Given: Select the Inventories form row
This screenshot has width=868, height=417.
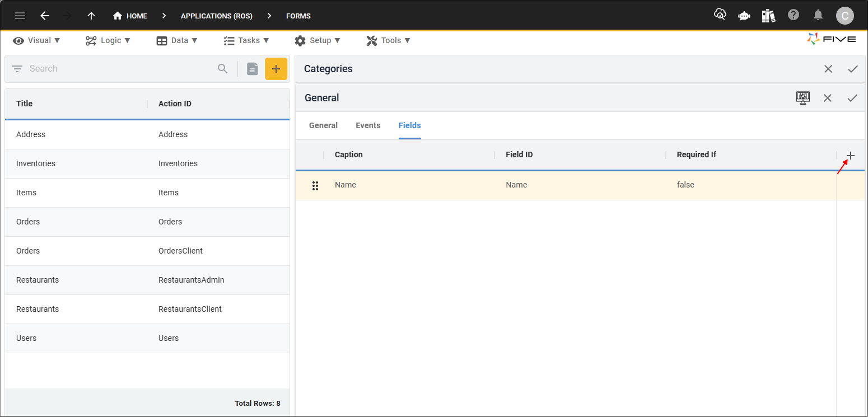Looking at the screenshot, I should [147, 163].
